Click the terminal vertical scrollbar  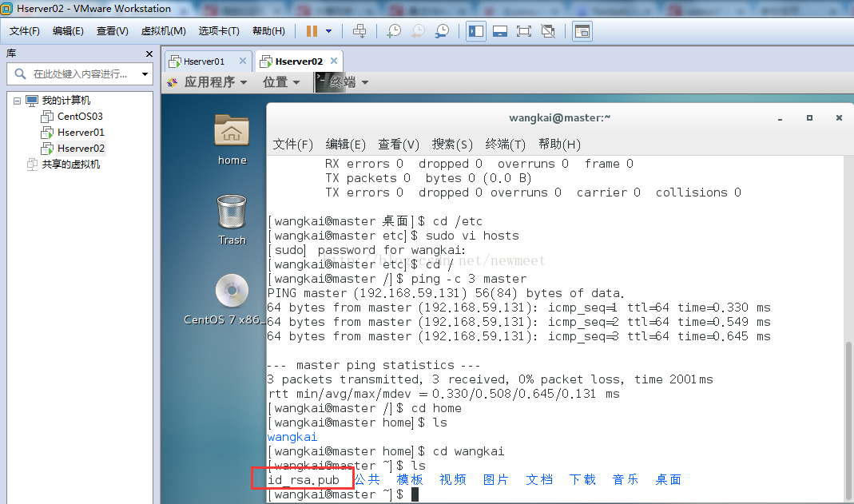[x=848, y=421]
